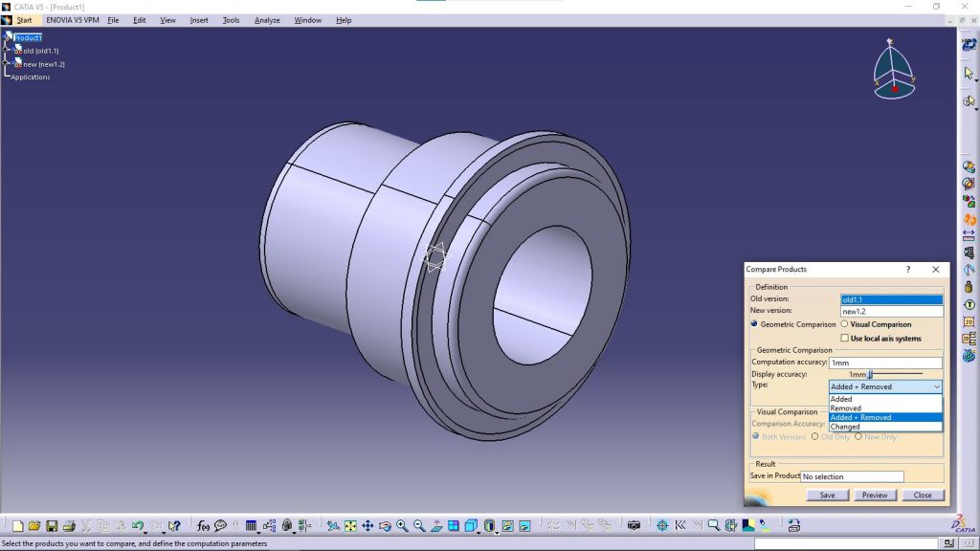The height and width of the screenshot is (551, 980).
Task: Zoom out with the magnifier minus icon
Action: pos(419,526)
